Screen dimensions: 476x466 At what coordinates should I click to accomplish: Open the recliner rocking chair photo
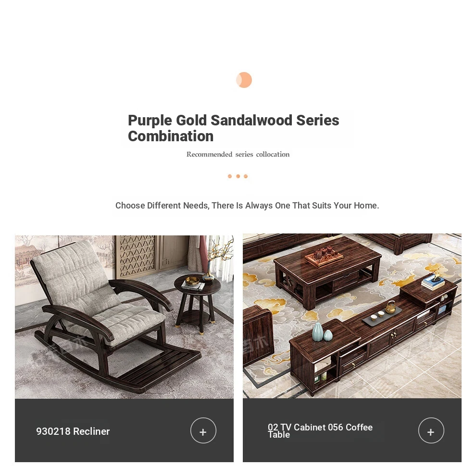click(124, 317)
